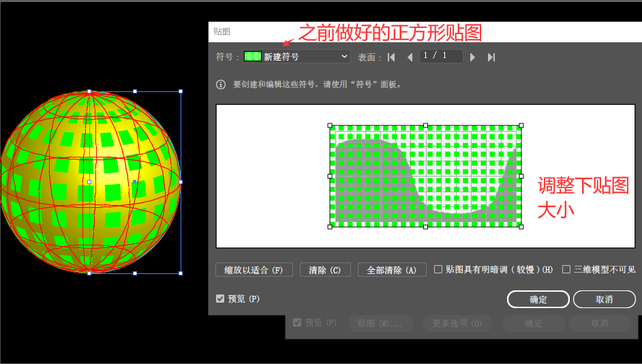
Task: Jump to last surface arrow
Action: click(491, 57)
